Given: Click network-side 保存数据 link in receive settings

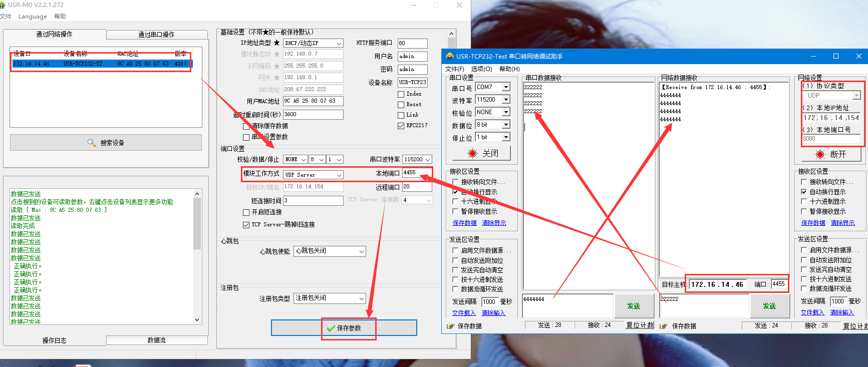Looking at the screenshot, I should 813,223.
